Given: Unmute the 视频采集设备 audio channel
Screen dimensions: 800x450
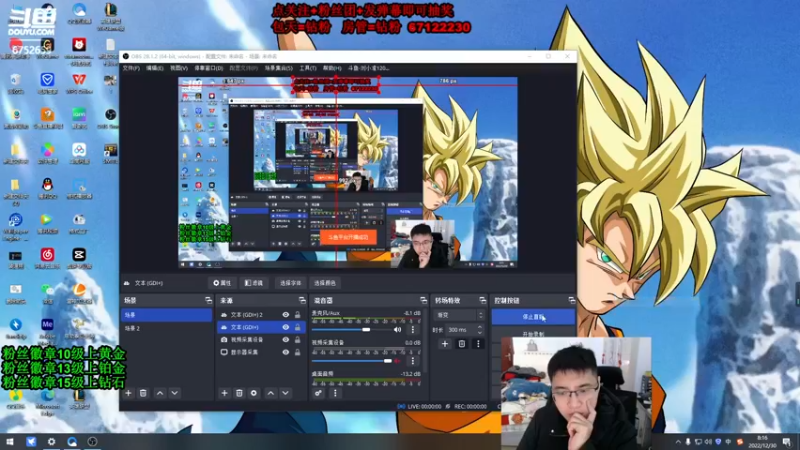Looking at the screenshot, I should 397,361.
